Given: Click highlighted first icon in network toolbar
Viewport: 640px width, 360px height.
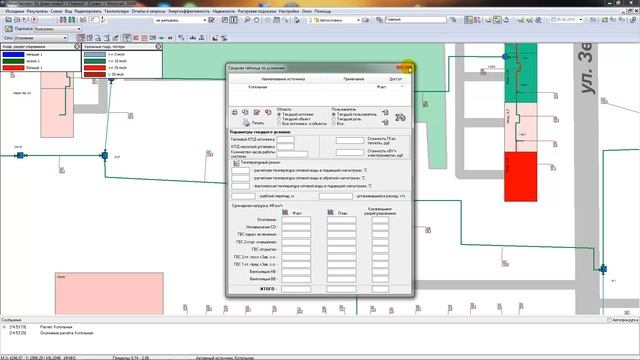Looking at the screenshot, I should (81, 38).
